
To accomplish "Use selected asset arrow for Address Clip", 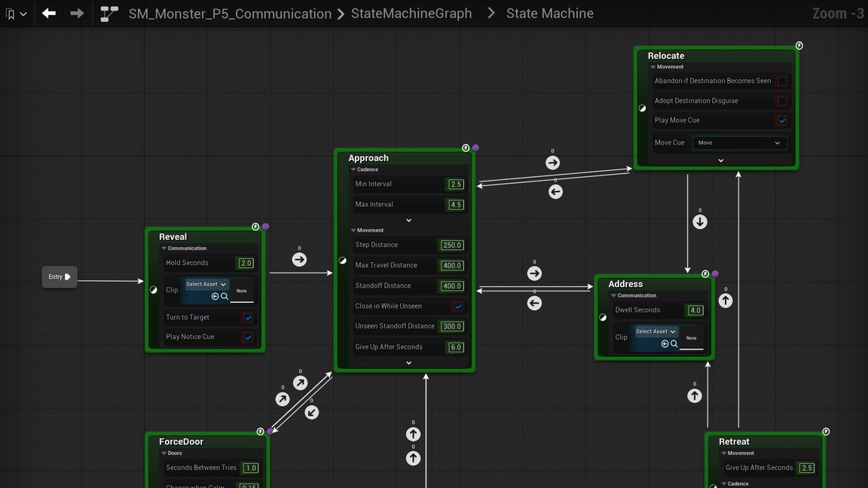I will click(665, 344).
